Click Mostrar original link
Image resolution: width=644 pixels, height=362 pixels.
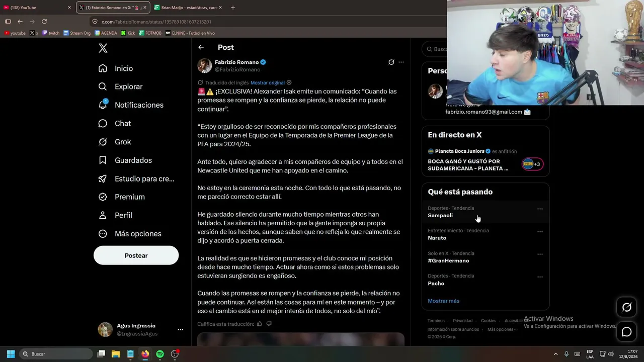[x=268, y=82]
